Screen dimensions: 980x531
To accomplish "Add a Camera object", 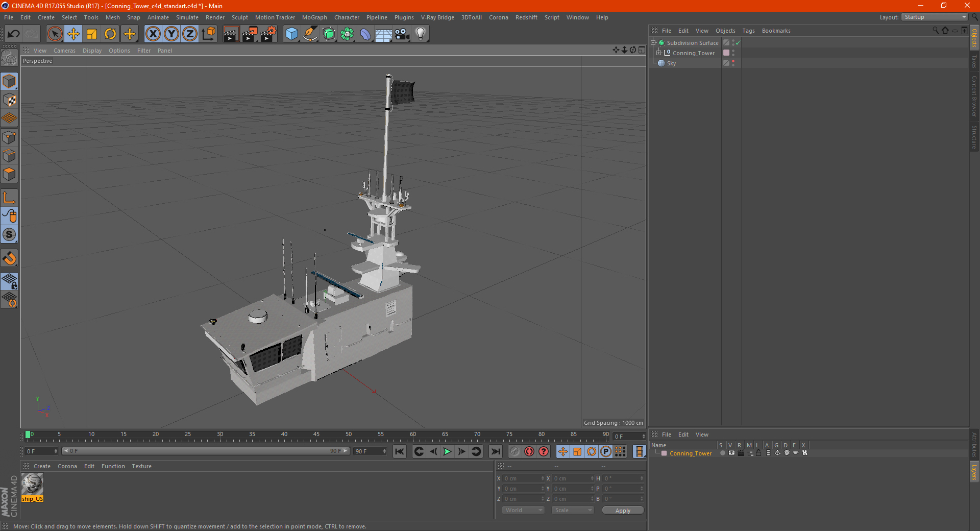I will coord(402,34).
